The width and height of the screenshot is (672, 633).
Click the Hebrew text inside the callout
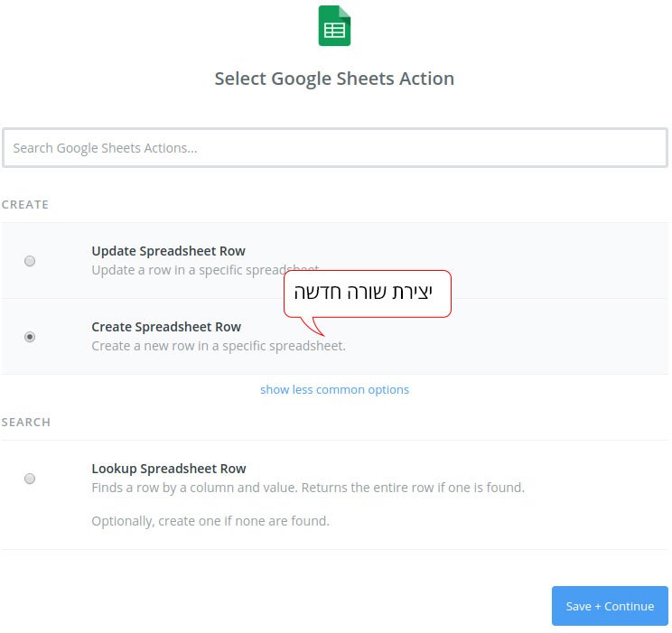pos(363,293)
